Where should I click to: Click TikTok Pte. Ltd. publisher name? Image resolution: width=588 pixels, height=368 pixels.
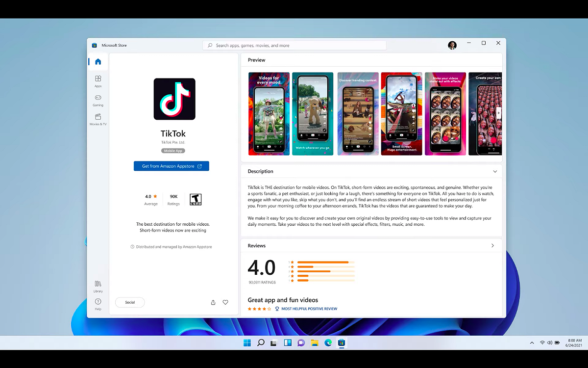[x=173, y=142]
